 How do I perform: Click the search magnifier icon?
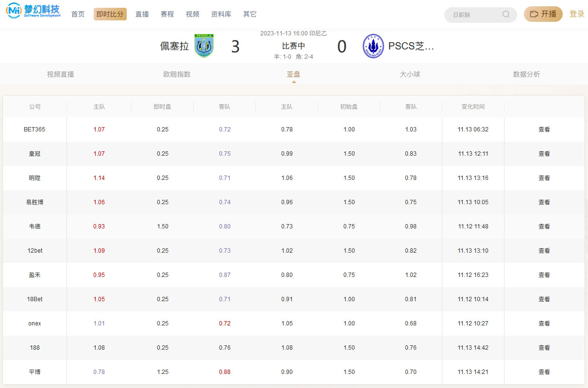point(506,15)
